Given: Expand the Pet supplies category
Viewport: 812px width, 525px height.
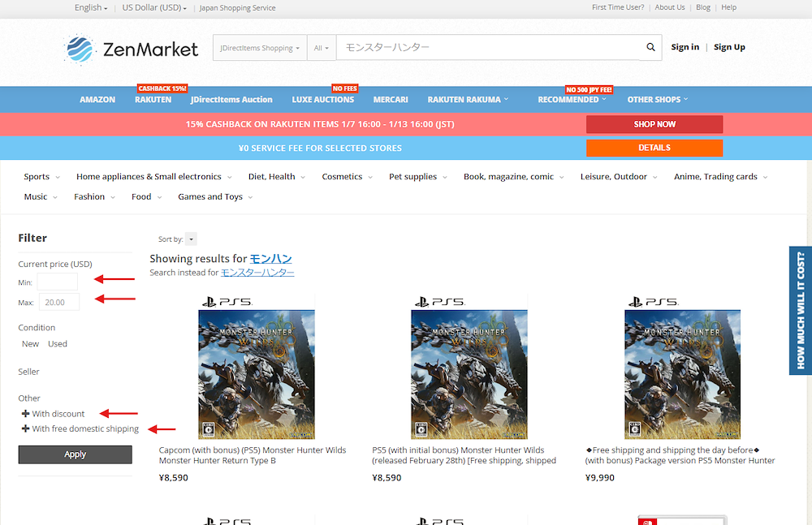Looking at the screenshot, I should (418, 177).
